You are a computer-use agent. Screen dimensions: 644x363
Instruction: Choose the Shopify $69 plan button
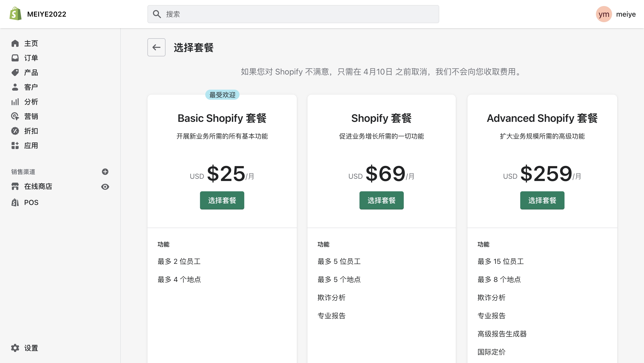pos(382,200)
